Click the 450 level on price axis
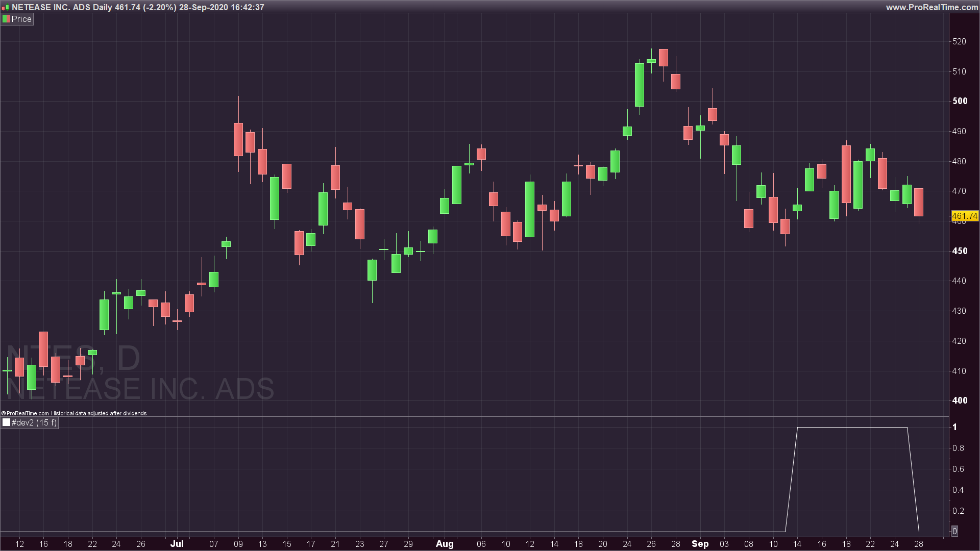980x551 pixels. tap(960, 251)
